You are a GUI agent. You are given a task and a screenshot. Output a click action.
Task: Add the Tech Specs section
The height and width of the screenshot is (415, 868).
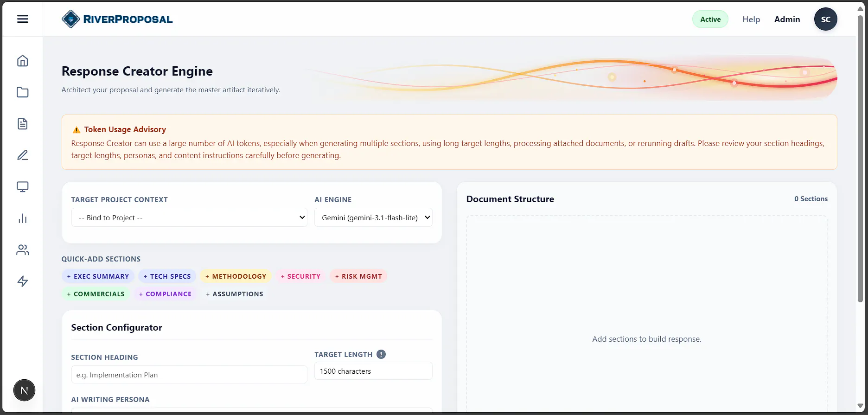point(167,276)
